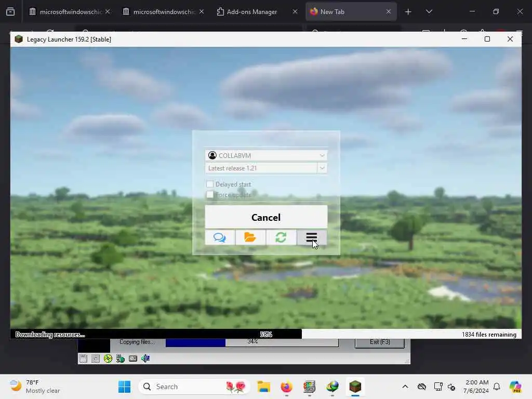Open Firefox View icon at tab bar start
This screenshot has height=399, width=532.
click(10, 11)
